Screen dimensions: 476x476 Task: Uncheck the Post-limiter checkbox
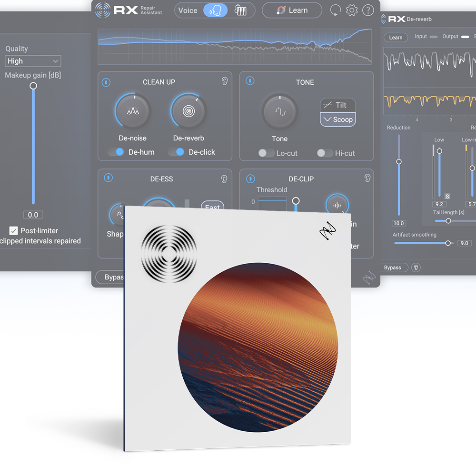pos(13,231)
